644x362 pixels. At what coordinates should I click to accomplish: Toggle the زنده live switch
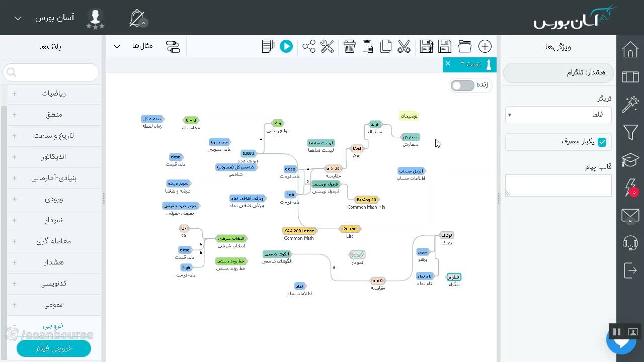tap(462, 85)
